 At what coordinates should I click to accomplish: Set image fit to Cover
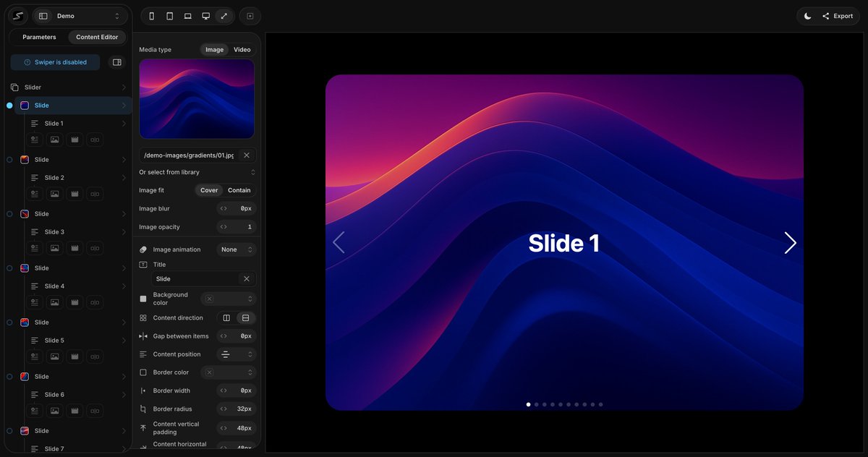(209, 190)
